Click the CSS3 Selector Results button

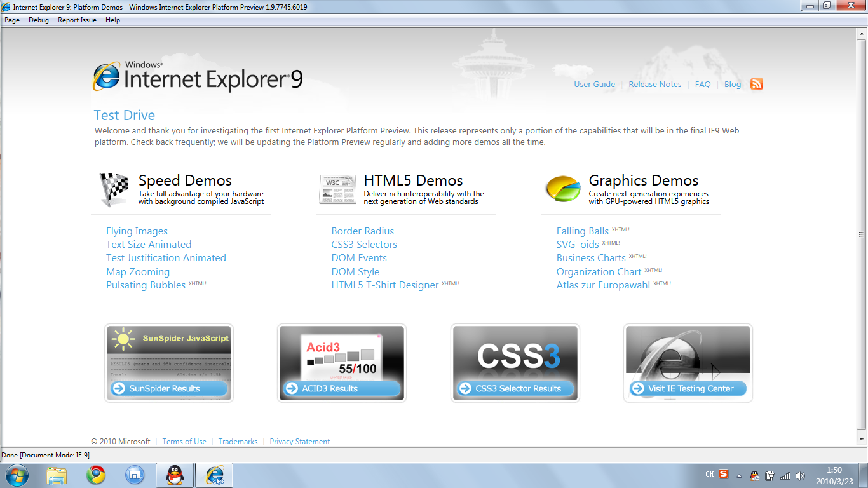tap(515, 388)
